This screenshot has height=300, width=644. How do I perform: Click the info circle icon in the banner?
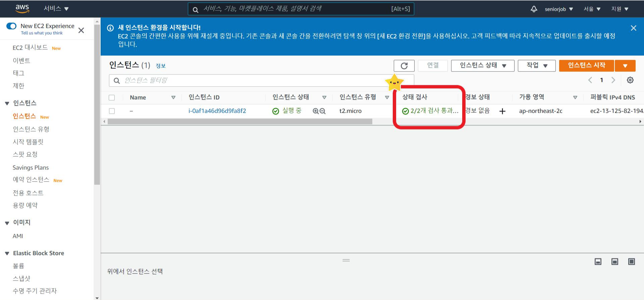[110, 28]
